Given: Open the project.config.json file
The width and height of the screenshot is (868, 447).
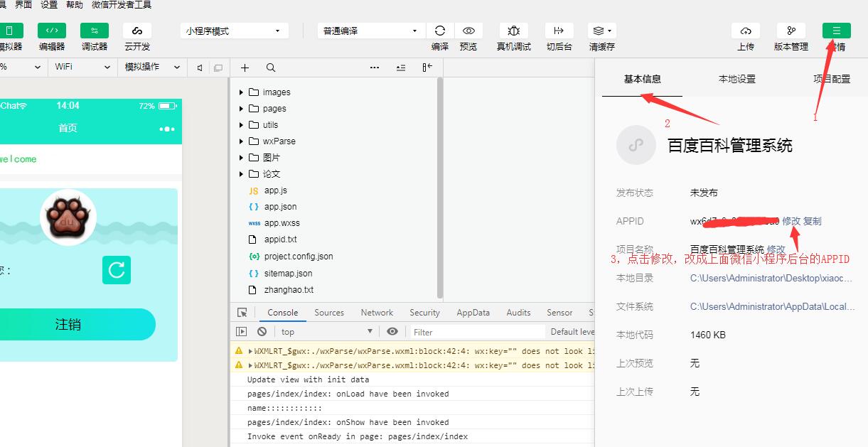Looking at the screenshot, I should point(298,257).
